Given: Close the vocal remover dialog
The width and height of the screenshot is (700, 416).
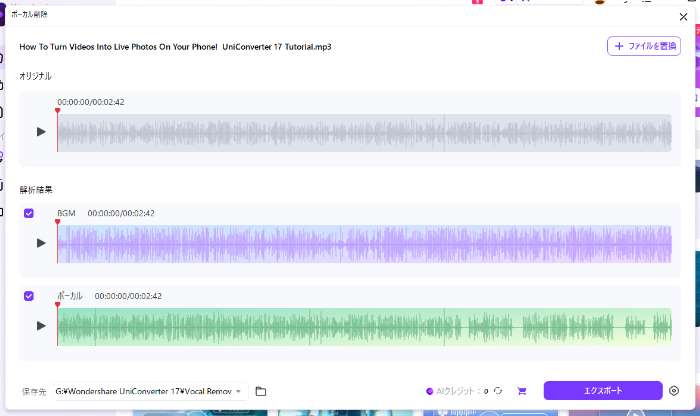Looking at the screenshot, I should [683, 16].
